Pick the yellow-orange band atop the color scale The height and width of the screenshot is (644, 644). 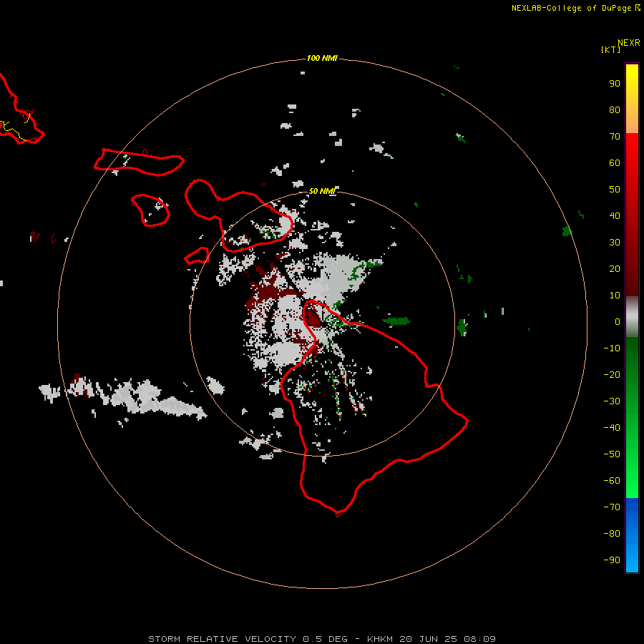pyautogui.click(x=632, y=99)
